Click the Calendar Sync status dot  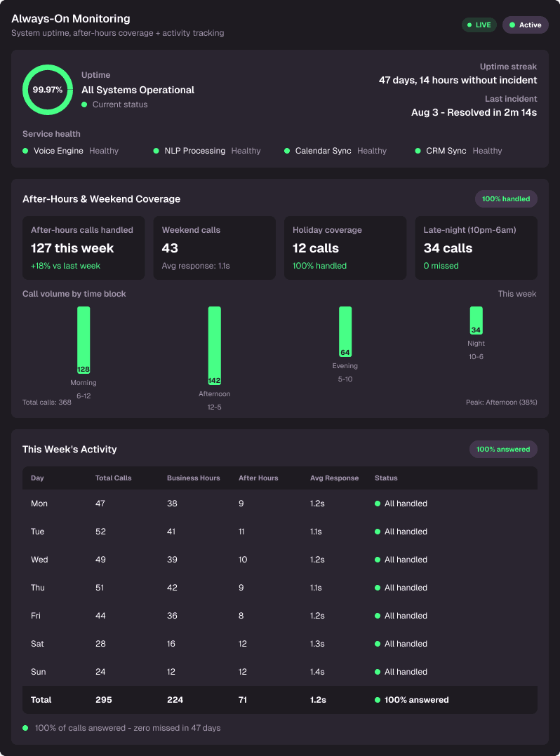(x=287, y=151)
